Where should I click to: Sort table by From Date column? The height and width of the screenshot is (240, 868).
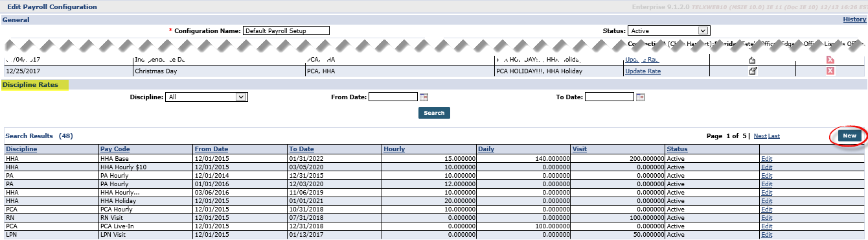[212, 149]
